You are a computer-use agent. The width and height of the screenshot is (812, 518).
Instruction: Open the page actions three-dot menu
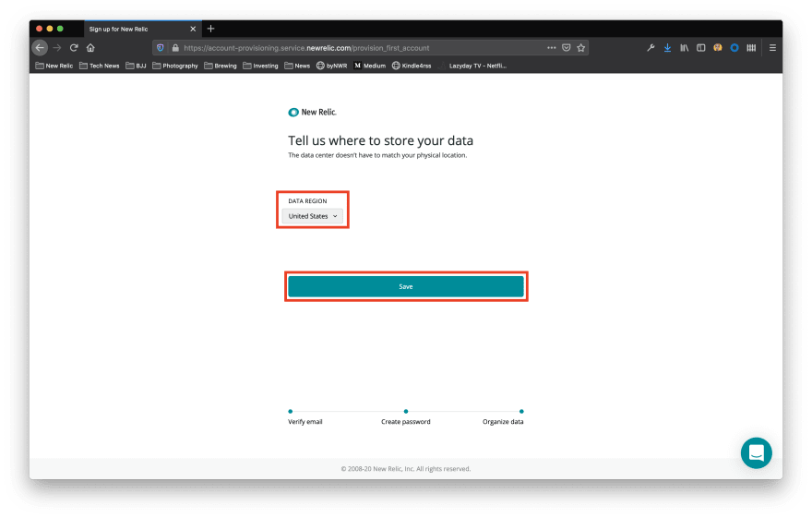click(x=552, y=48)
